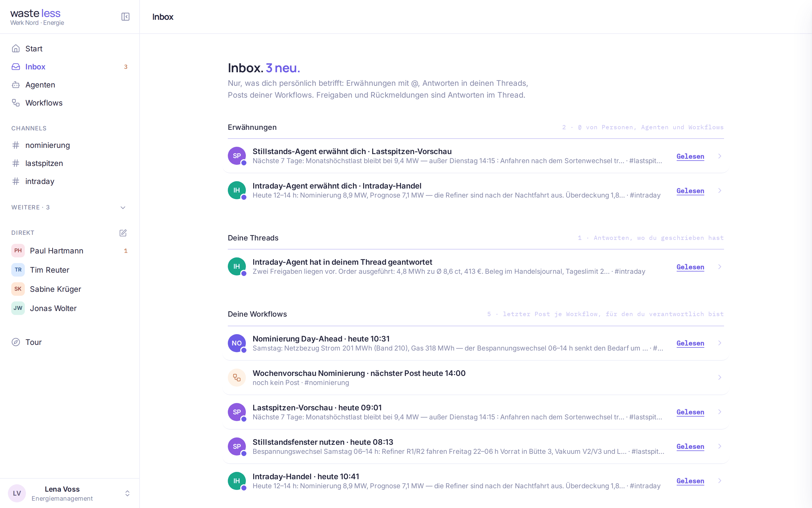Screen dimensions: 812x508
Task: Open 'Wochenvorschau Nominierung · nächster Post heute 14:00' title
Action: (359, 373)
